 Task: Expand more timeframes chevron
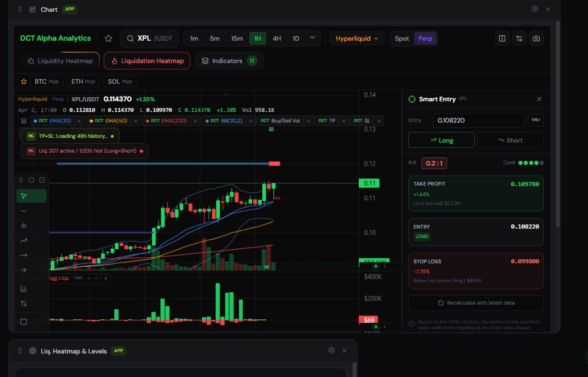coord(312,38)
